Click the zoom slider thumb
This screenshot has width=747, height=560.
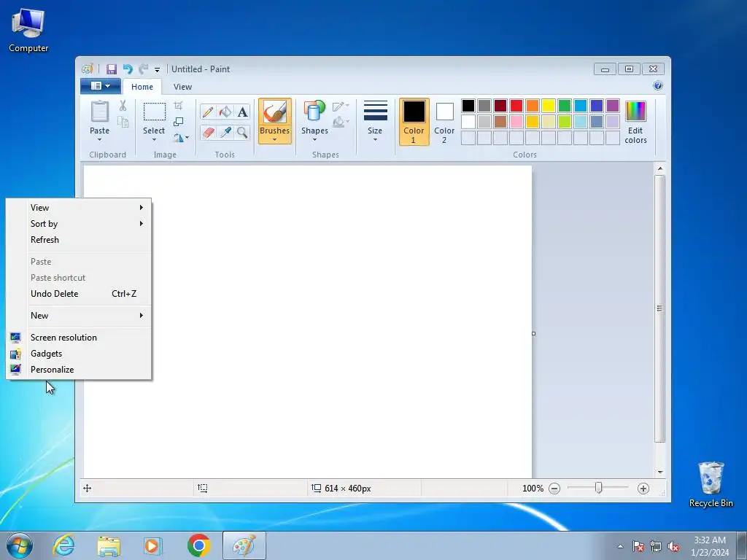[x=598, y=488]
